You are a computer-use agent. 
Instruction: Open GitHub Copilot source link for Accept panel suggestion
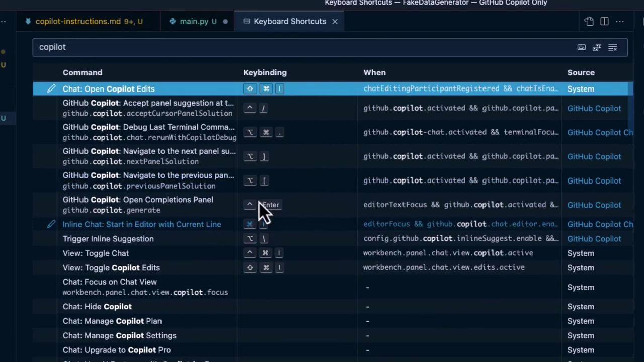[x=594, y=108]
